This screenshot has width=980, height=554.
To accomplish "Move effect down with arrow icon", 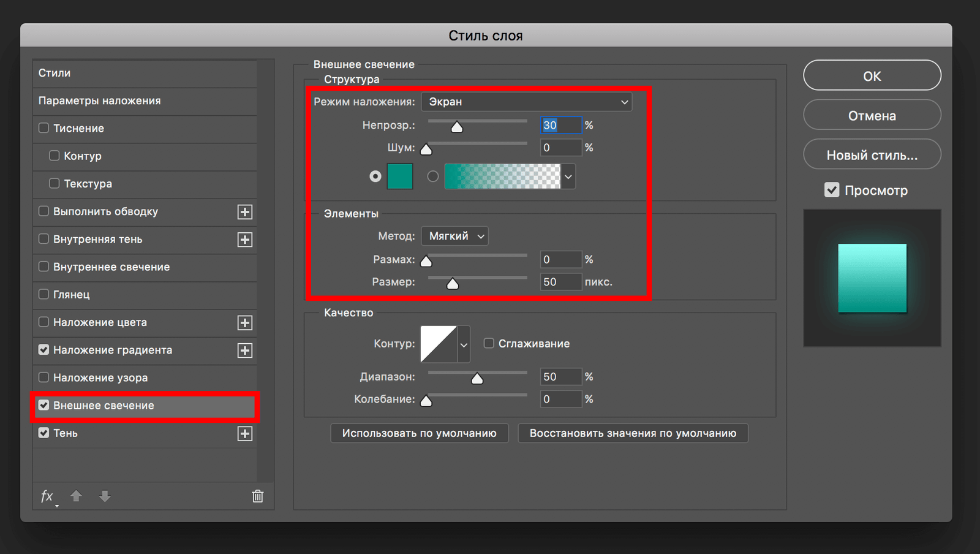I will [105, 496].
